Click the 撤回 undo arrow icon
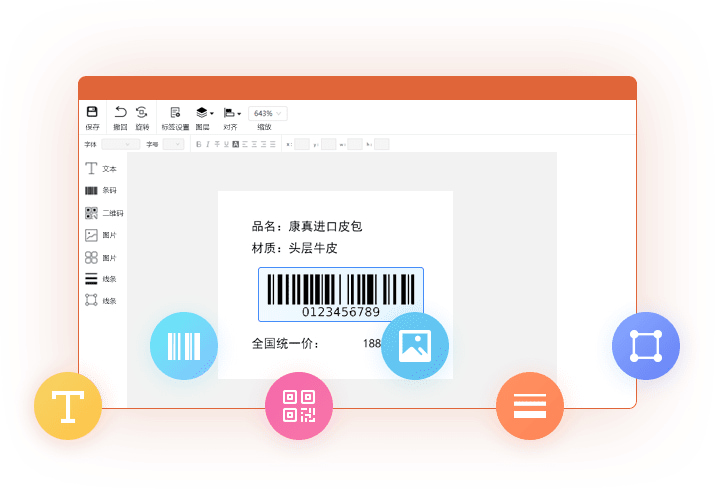This screenshot has height=489, width=715. coord(120,112)
